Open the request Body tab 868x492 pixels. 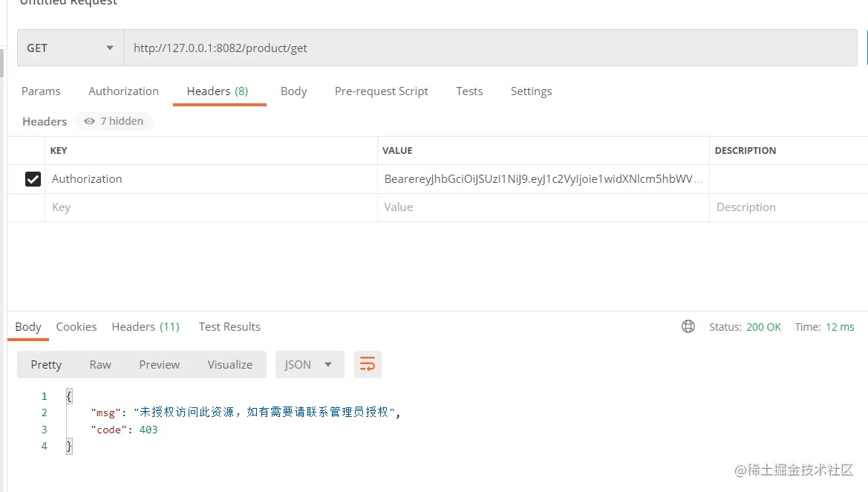293,91
